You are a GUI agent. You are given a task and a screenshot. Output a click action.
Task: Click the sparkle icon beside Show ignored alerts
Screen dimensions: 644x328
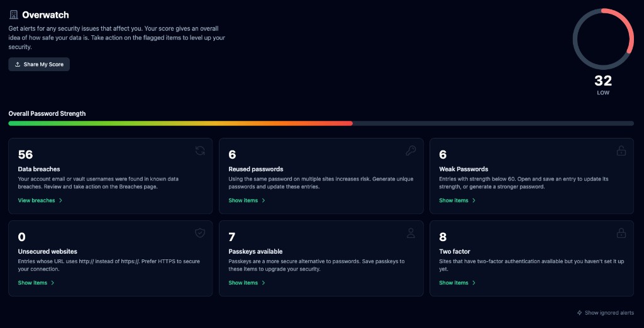(x=580, y=313)
